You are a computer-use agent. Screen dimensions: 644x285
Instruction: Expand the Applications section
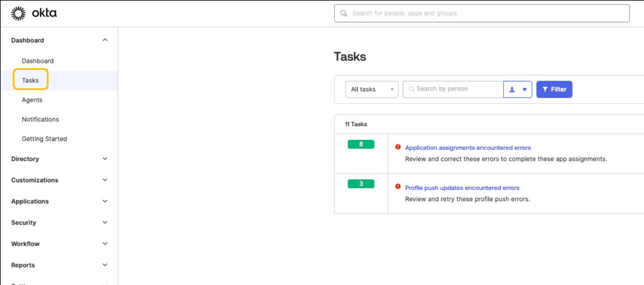59,202
